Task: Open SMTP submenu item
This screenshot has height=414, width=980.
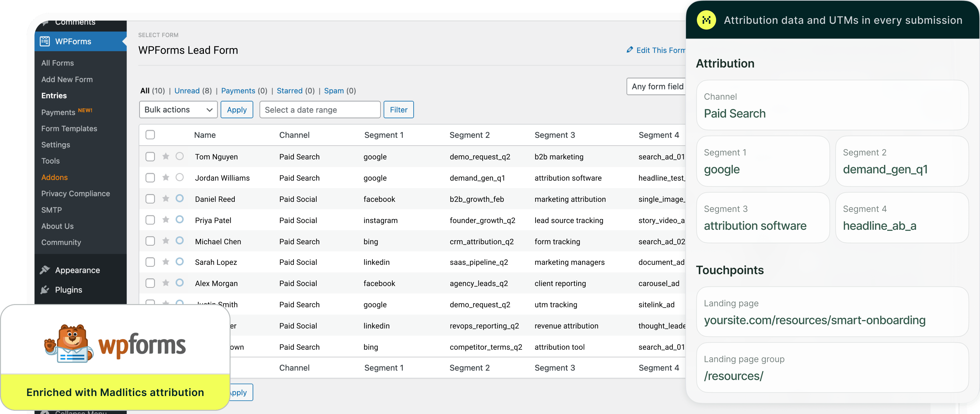Action: pyautogui.click(x=51, y=210)
